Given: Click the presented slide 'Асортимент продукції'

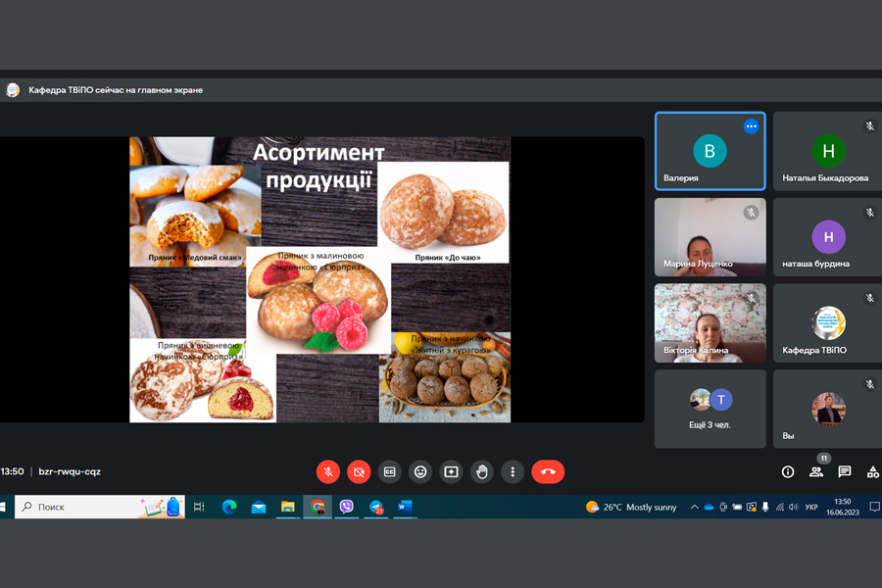Looking at the screenshot, I should (x=319, y=279).
